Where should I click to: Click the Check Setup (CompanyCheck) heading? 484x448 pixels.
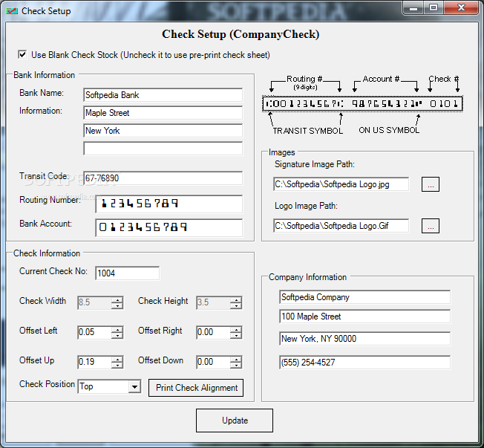pyautogui.click(x=241, y=34)
